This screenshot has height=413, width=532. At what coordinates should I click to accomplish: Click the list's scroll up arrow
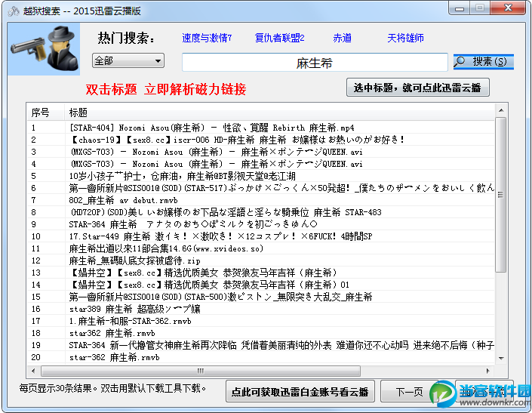501,110
